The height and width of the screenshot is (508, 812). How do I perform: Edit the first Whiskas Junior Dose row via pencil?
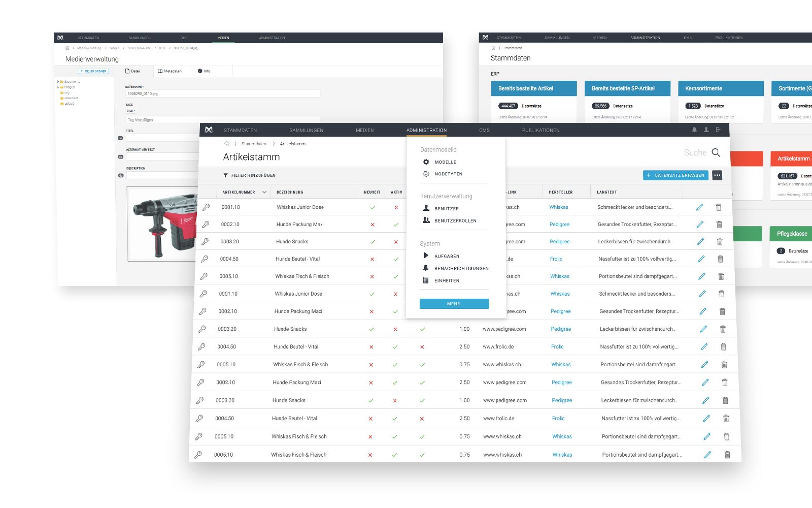click(699, 207)
